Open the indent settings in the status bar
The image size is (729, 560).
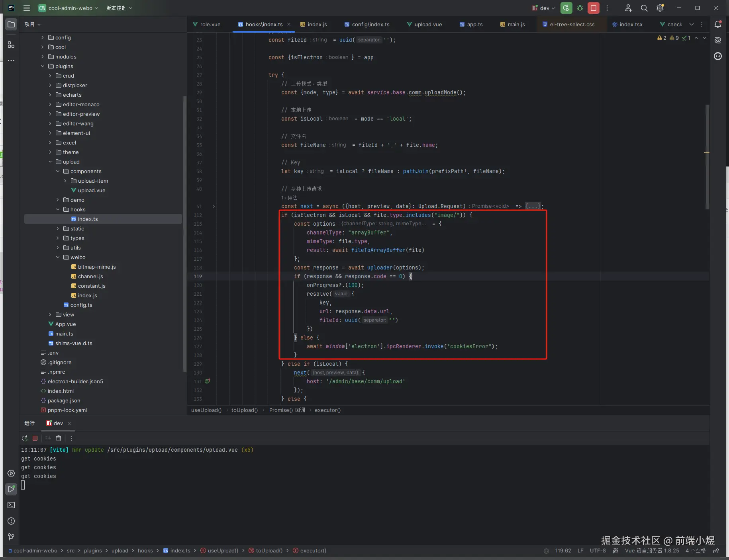pyautogui.click(x=696, y=551)
